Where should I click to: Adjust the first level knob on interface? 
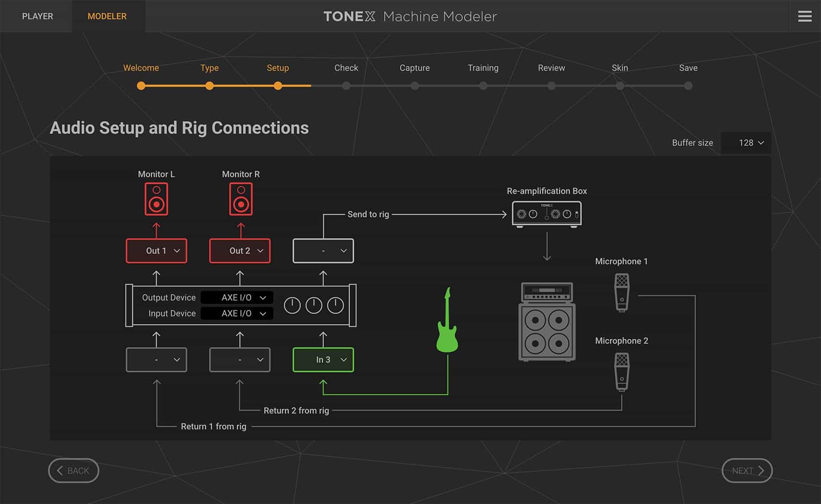[292, 305]
